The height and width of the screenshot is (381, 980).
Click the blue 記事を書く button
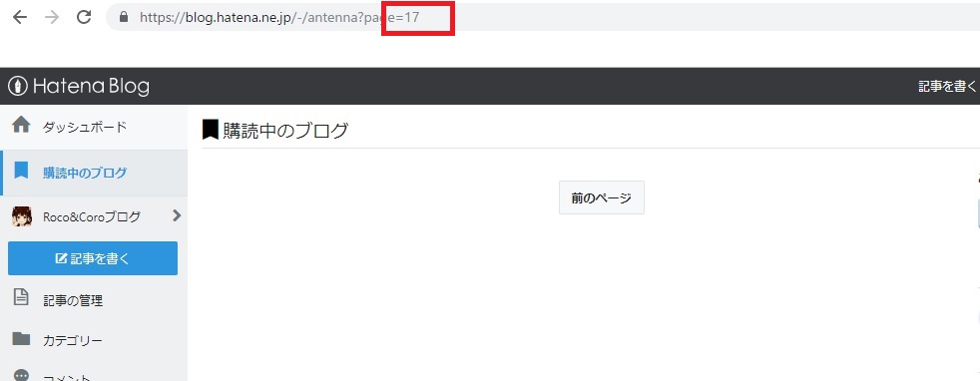click(x=93, y=258)
